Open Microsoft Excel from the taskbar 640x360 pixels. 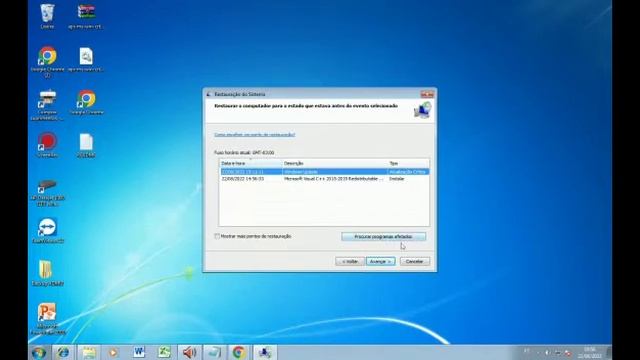pyautogui.click(x=164, y=352)
